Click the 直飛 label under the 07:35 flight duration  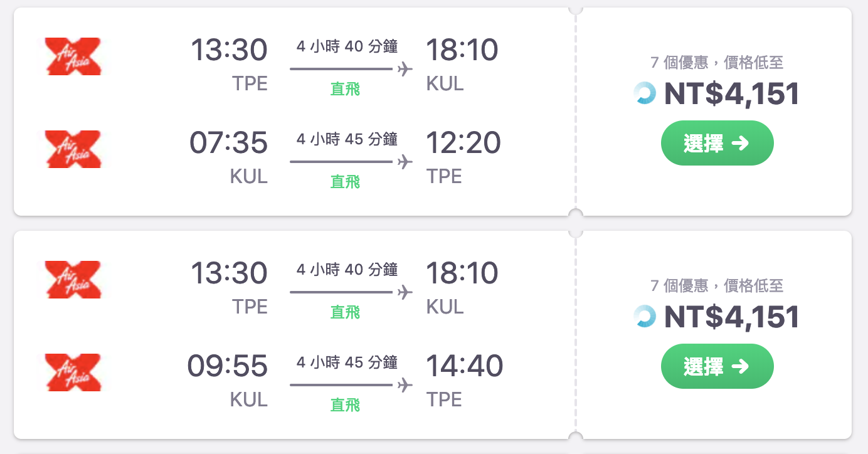point(346,182)
